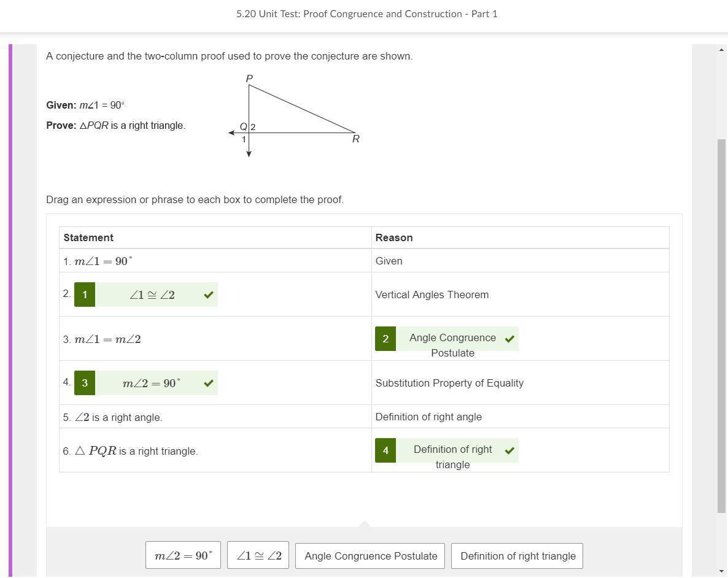This screenshot has height=578, width=728.
Task: Click the scrollbar down arrow
Action: tap(721, 571)
